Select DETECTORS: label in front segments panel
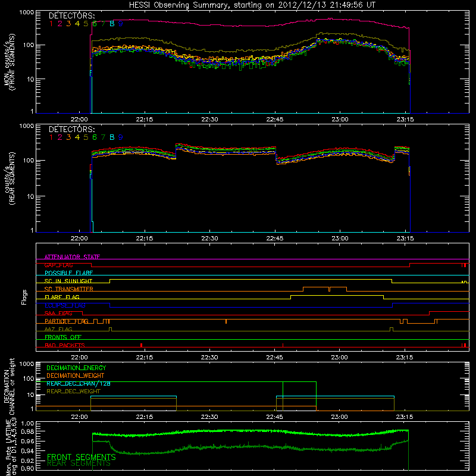The image size is (476, 476). 71,16
